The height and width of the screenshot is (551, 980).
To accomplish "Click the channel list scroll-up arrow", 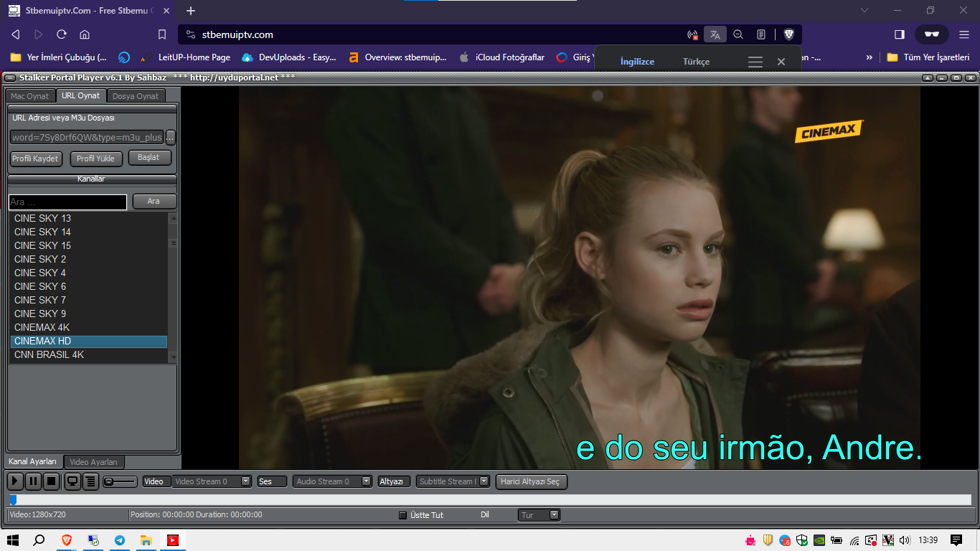I will (x=173, y=217).
